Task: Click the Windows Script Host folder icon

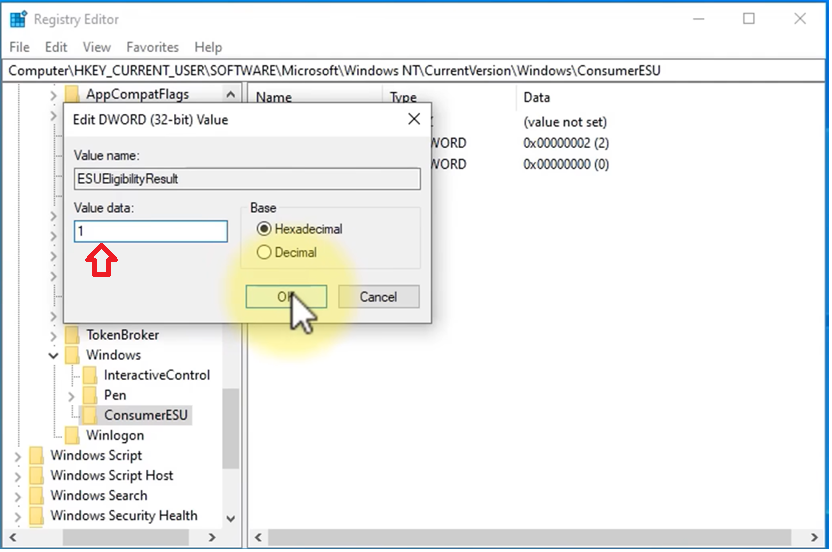Action: [37, 476]
